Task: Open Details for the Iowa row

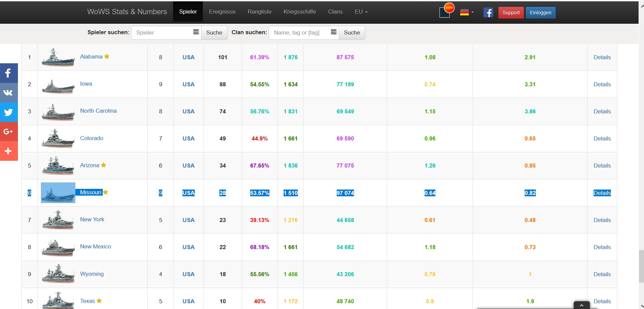Action: click(x=602, y=84)
